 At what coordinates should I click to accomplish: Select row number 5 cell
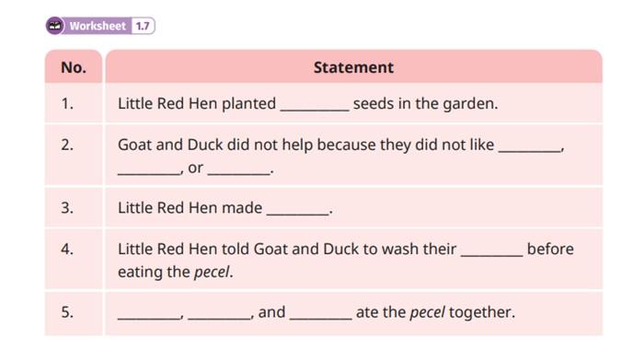pos(74,312)
